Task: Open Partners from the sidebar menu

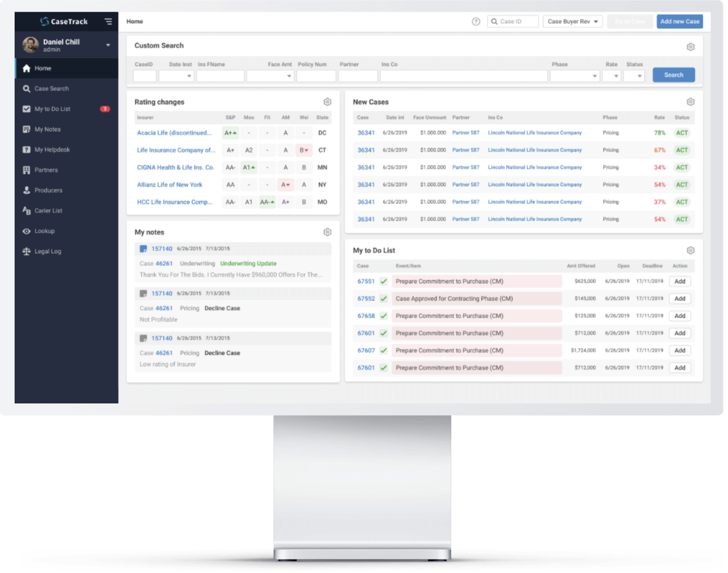Action: 26,170
